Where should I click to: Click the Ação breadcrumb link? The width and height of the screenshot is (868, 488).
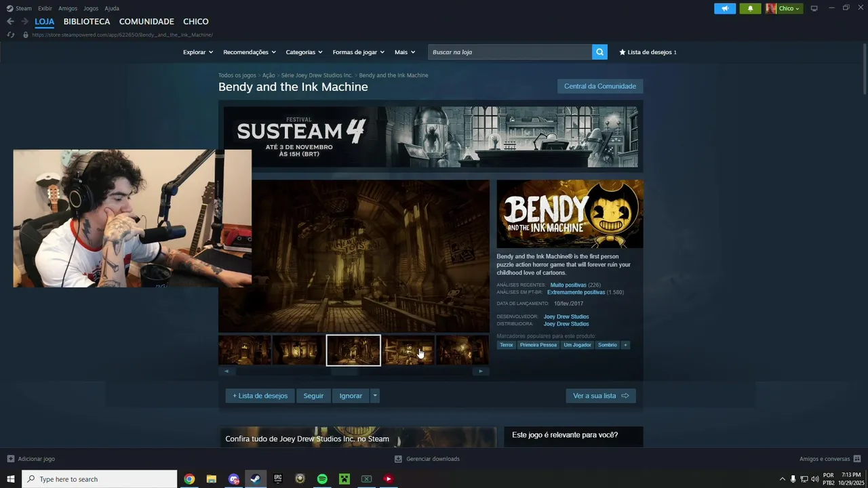pyautogui.click(x=269, y=75)
